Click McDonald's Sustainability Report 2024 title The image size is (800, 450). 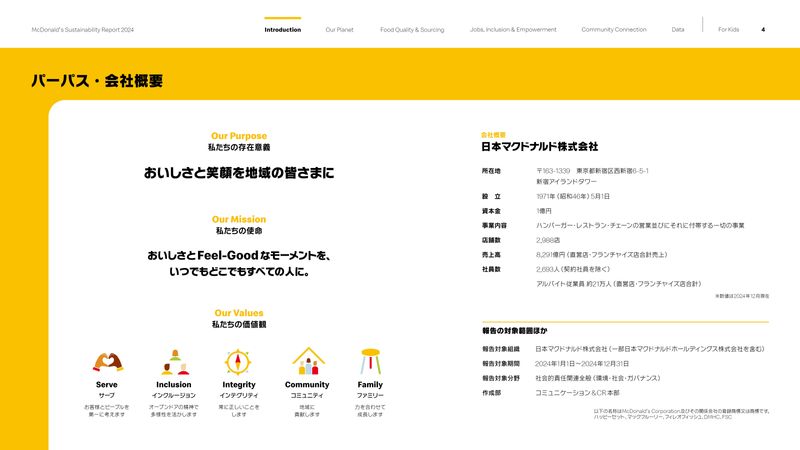[x=83, y=30]
